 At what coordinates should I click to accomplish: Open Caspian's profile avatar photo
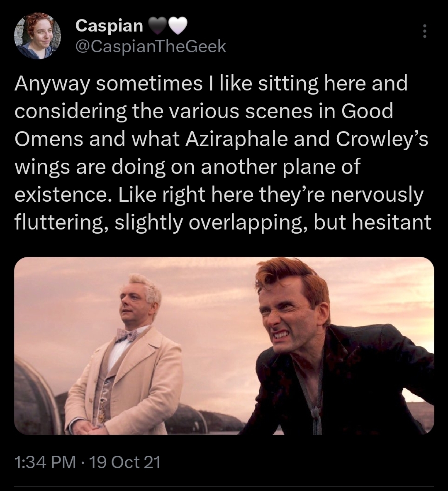pyautogui.click(x=38, y=36)
